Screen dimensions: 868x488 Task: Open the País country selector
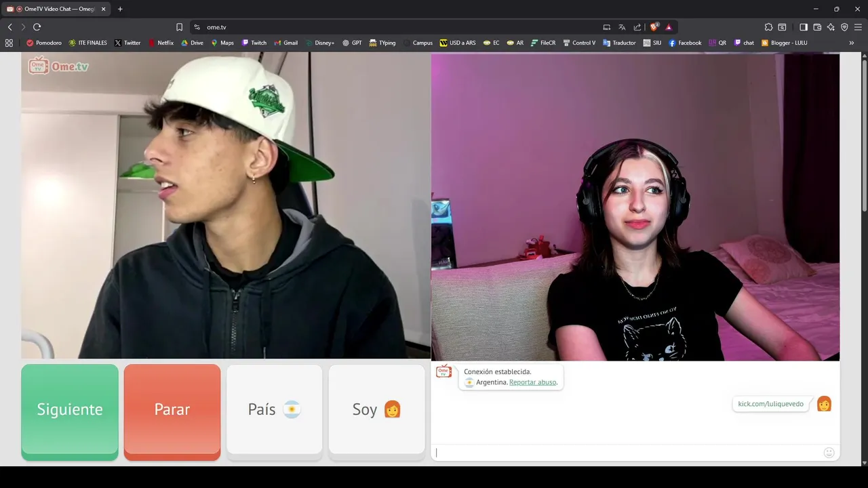(x=274, y=409)
